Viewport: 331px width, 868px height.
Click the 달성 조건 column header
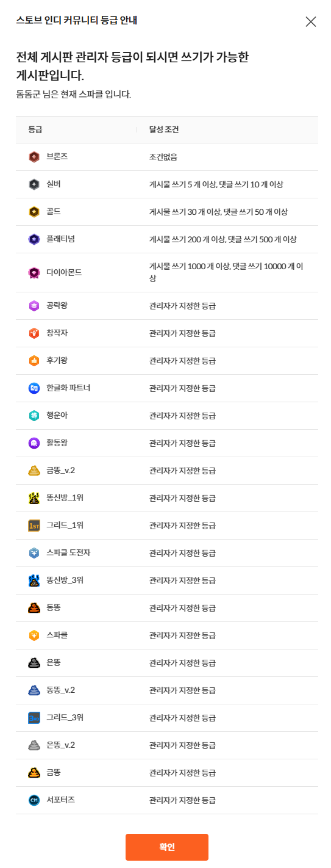coord(164,130)
